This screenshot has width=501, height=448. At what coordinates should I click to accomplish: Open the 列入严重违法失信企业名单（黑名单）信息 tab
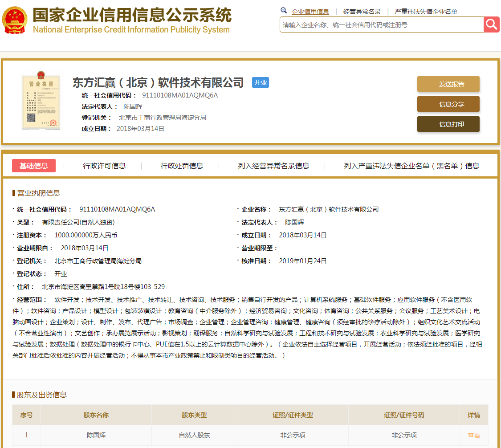411,166
